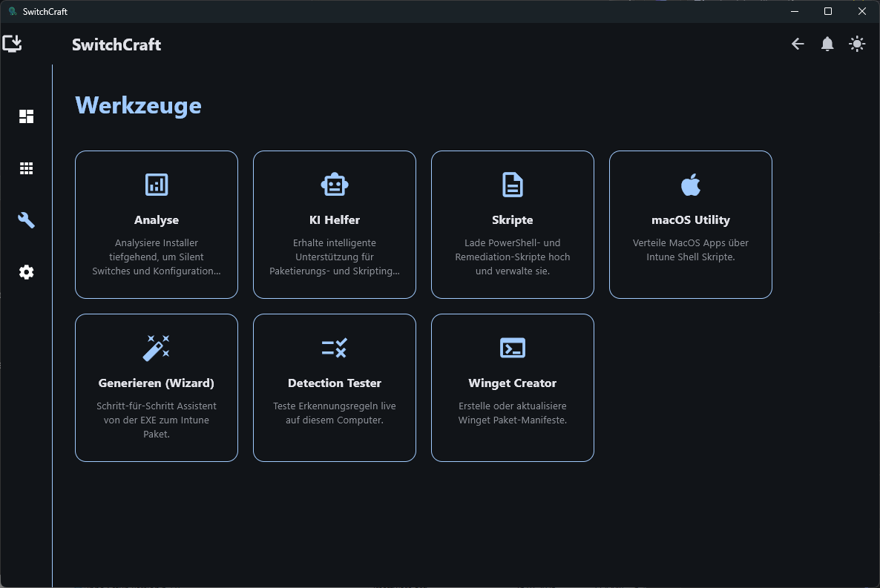Click the KI Helfer robot icon
This screenshot has width=880, height=588.
tap(335, 185)
